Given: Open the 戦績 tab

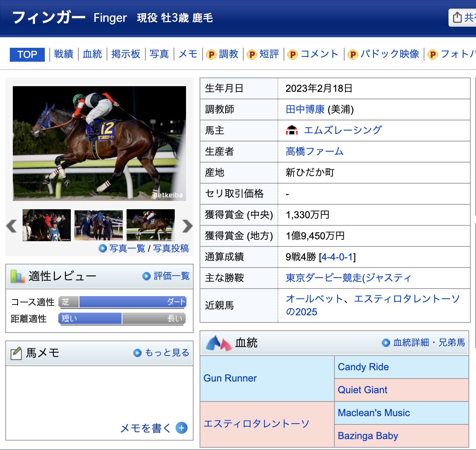Looking at the screenshot, I should click(64, 54).
